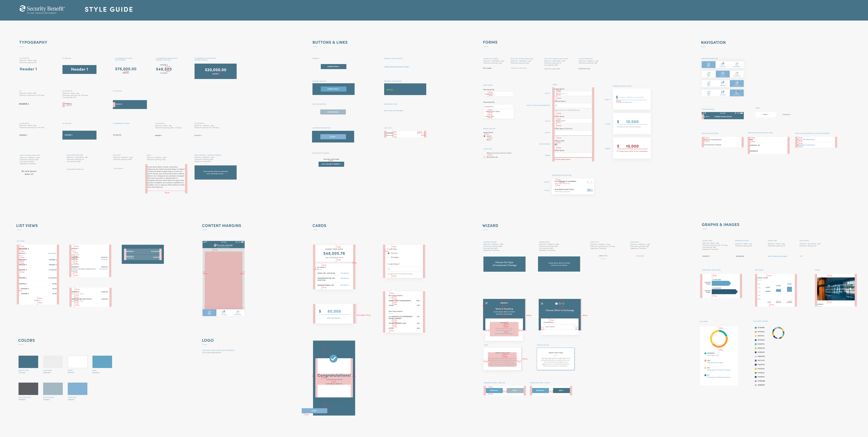868x437 pixels.
Task: Check Make my primary phone number box
Action: pos(485,153)
